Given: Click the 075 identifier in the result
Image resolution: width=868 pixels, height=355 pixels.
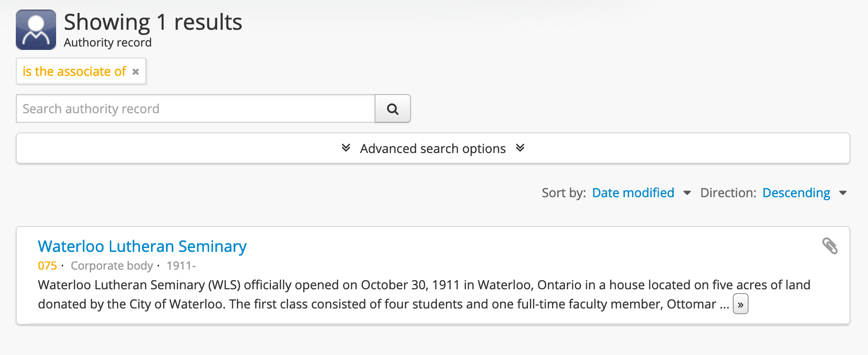Looking at the screenshot, I should click(x=47, y=266).
